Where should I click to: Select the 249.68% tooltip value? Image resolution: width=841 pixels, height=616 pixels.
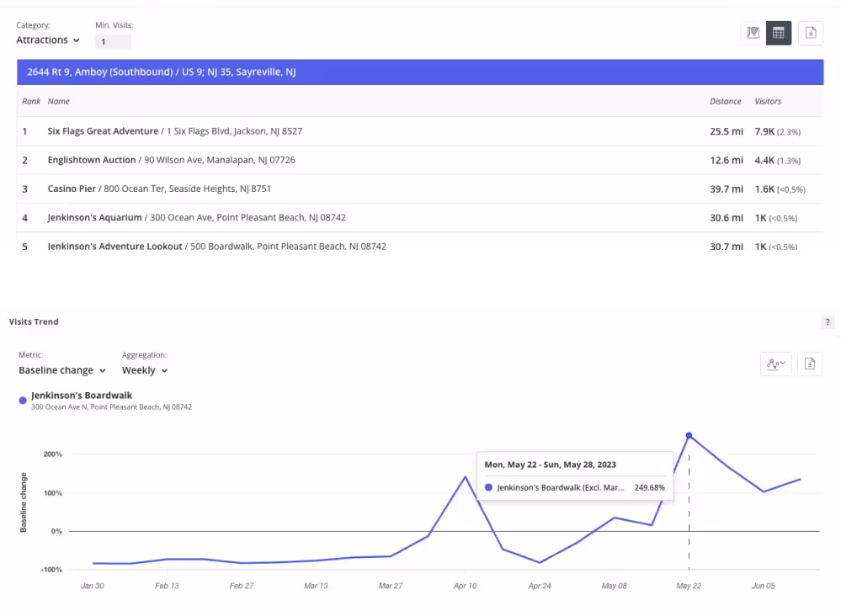(650, 487)
